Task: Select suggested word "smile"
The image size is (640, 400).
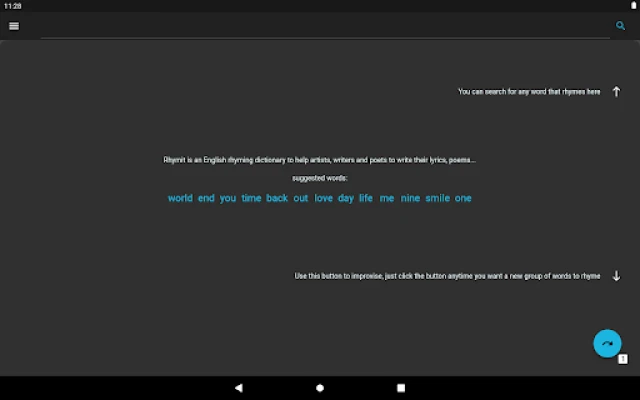Action: 438,198
